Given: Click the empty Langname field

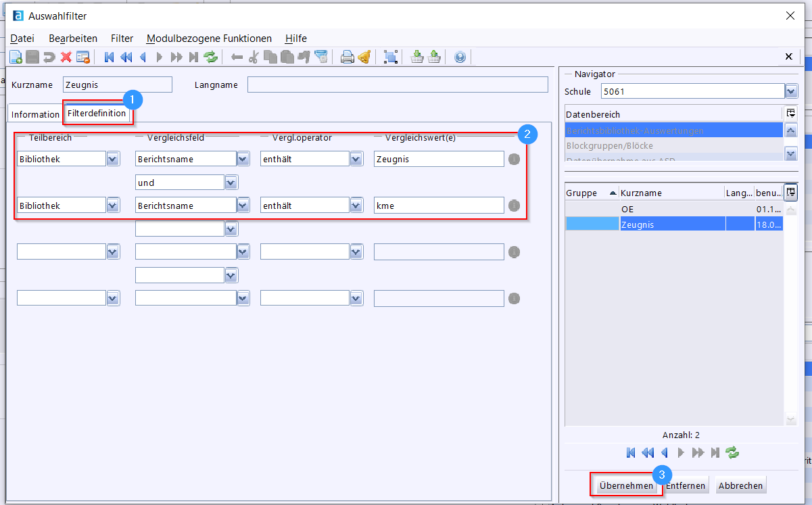Looking at the screenshot, I should coord(398,85).
